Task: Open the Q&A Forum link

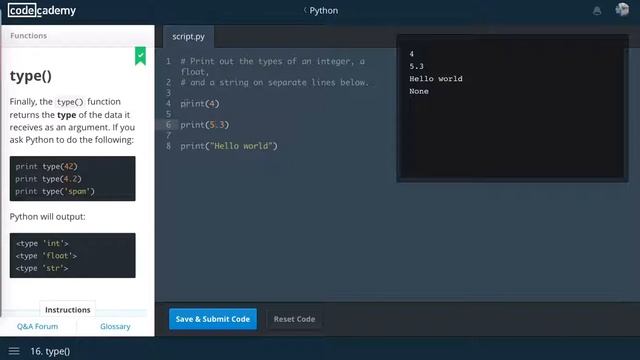Action: click(38, 327)
